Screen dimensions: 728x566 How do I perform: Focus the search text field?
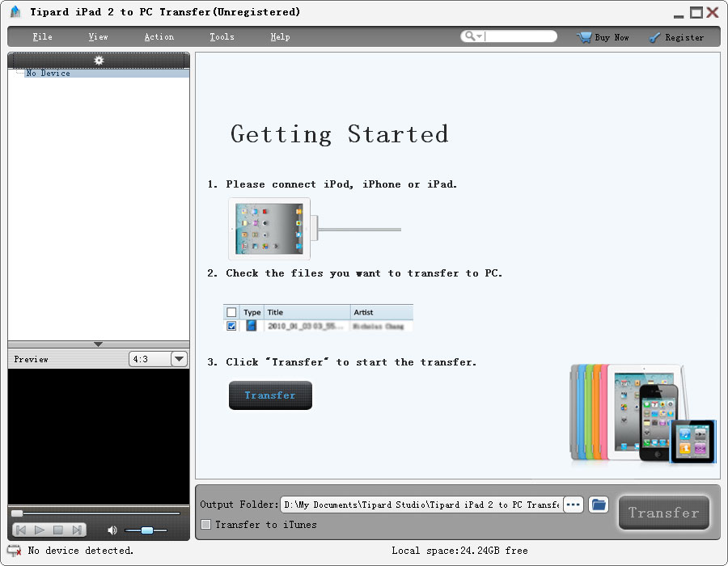pos(519,36)
